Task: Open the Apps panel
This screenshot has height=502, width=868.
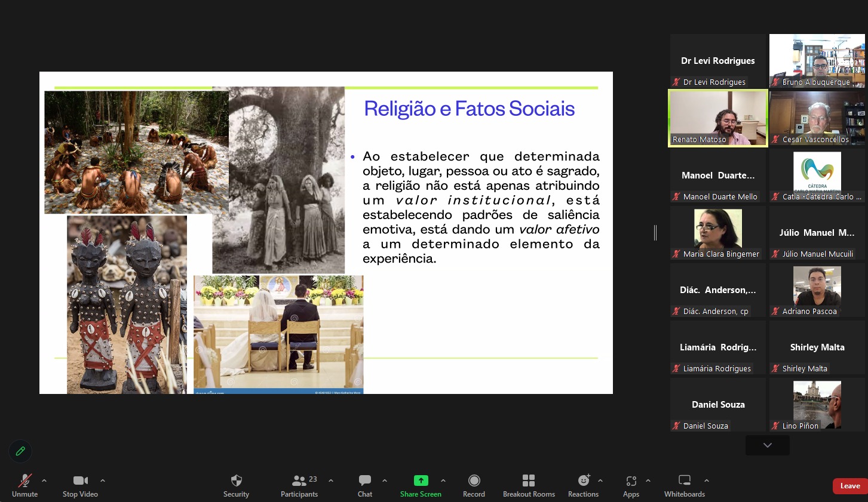Action: [x=631, y=485]
